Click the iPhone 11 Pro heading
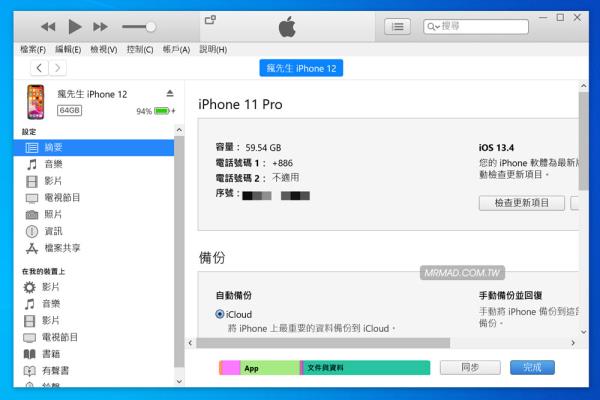 coord(240,104)
